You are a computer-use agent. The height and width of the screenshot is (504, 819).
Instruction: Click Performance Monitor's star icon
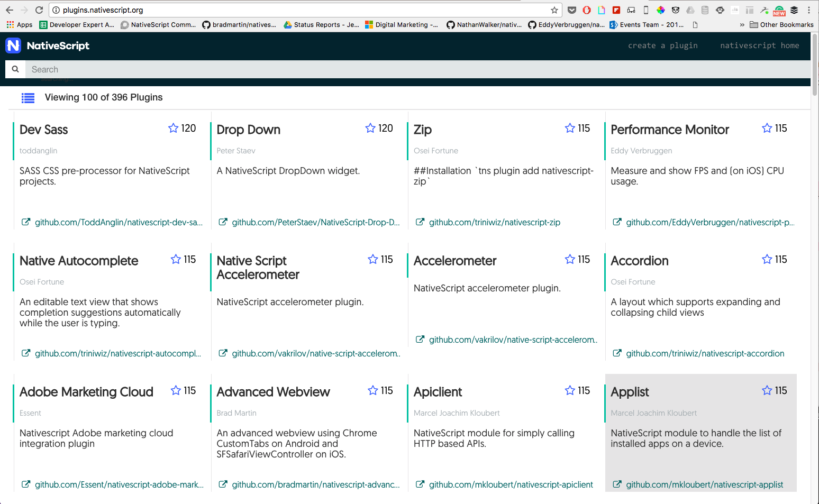[767, 128]
